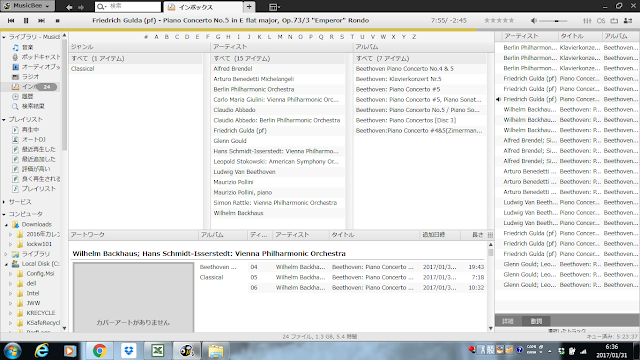Seek using the playback progress bar

tap(320, 30)
